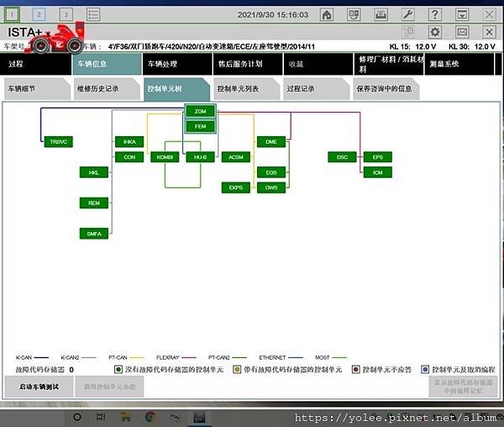
Task: Open the home screen icon
Action: point(327,14)
